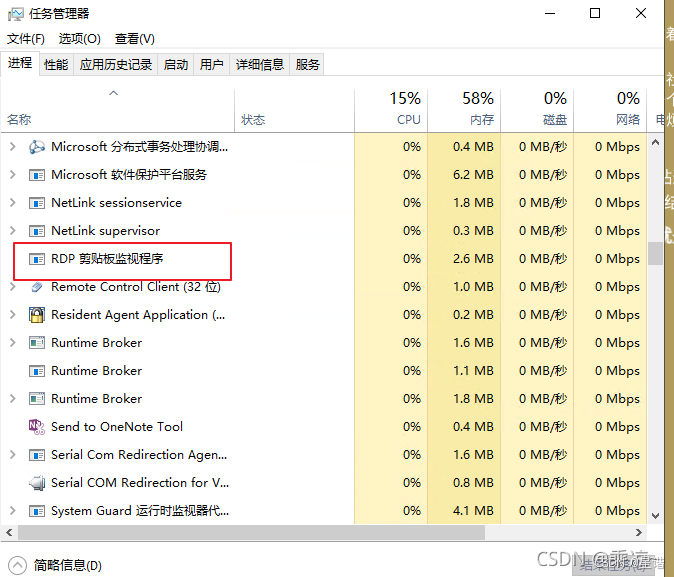Image resolution: width=674 pixels, height=577 pixels.
Task: Close the Task Manager window
Action: coord(641,14)
